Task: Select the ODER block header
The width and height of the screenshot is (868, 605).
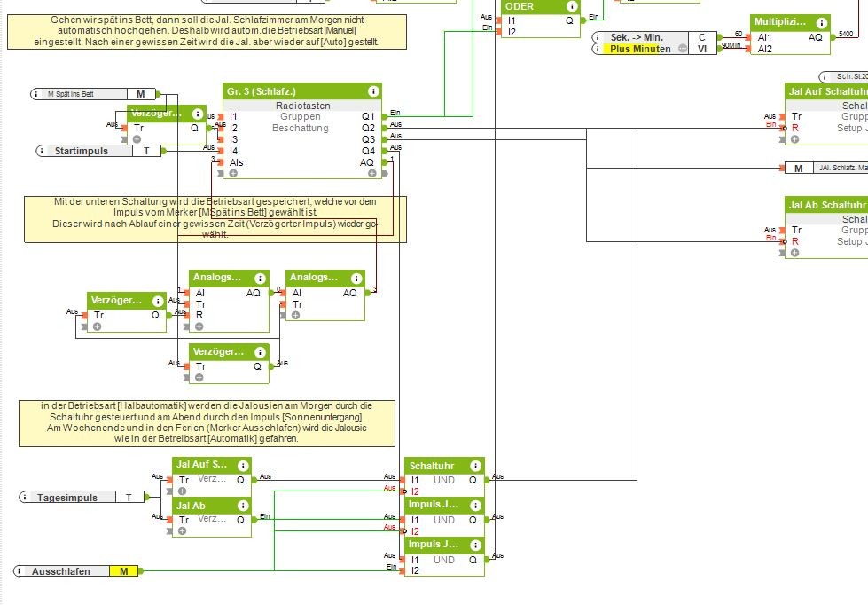Action: point(541,6)
